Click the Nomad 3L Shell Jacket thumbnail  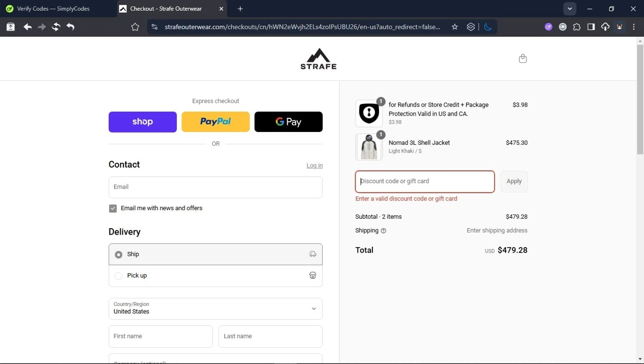[x=369, y=147]
